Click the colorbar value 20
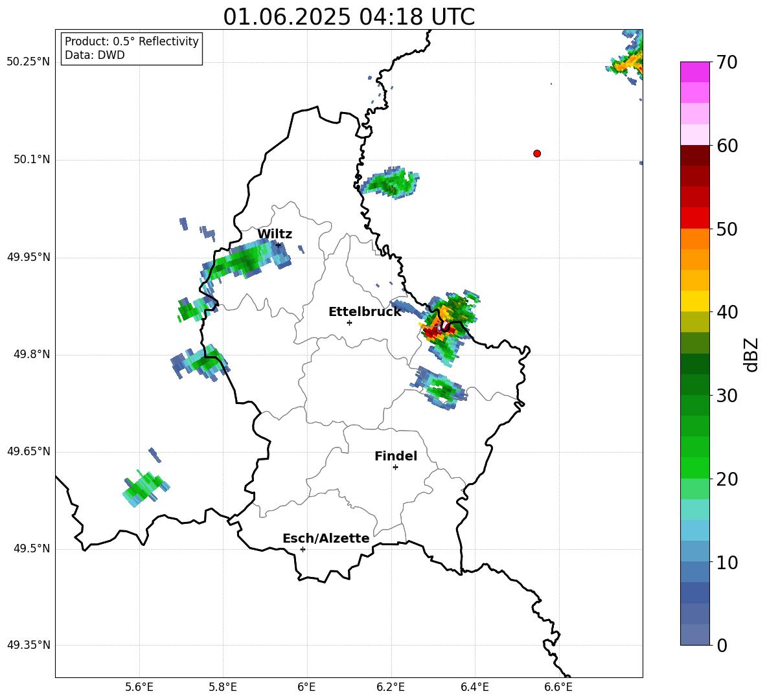This screenshot has width=767, height=700. (x=727, y=479)
